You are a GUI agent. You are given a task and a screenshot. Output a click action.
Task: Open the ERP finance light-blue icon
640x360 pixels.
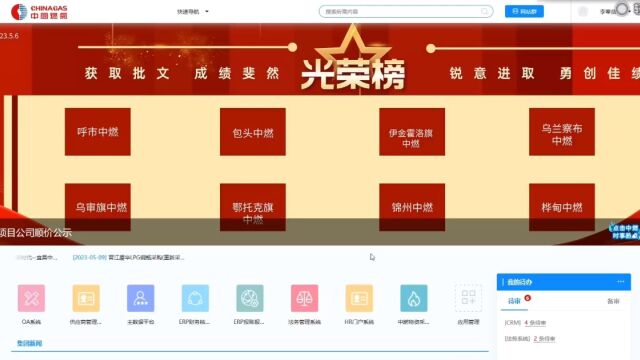195,298
